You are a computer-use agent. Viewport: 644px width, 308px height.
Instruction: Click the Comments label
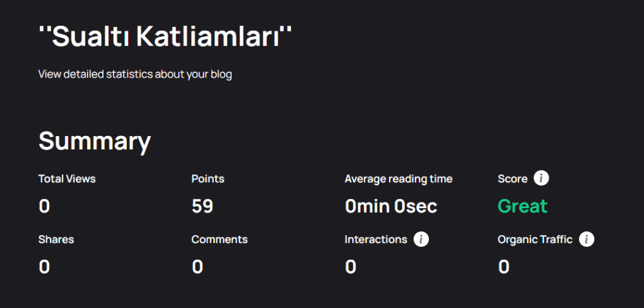tap(220, 240)
